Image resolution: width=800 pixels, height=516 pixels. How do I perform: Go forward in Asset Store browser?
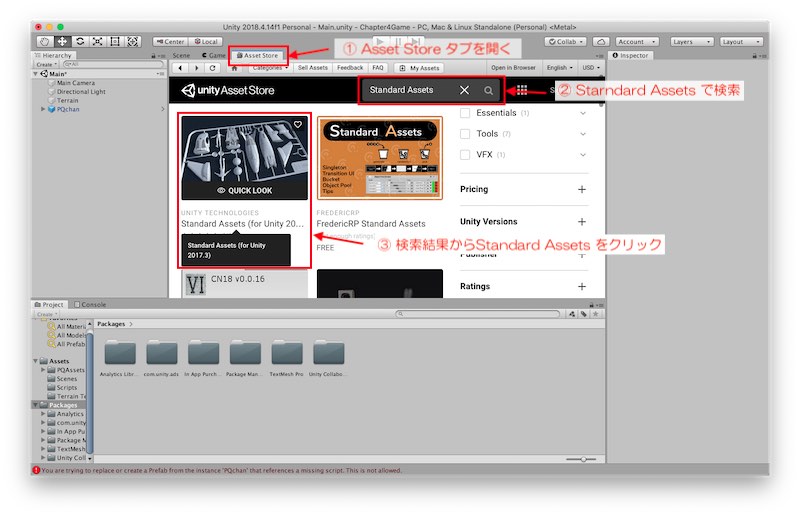(x=196, y=68)
